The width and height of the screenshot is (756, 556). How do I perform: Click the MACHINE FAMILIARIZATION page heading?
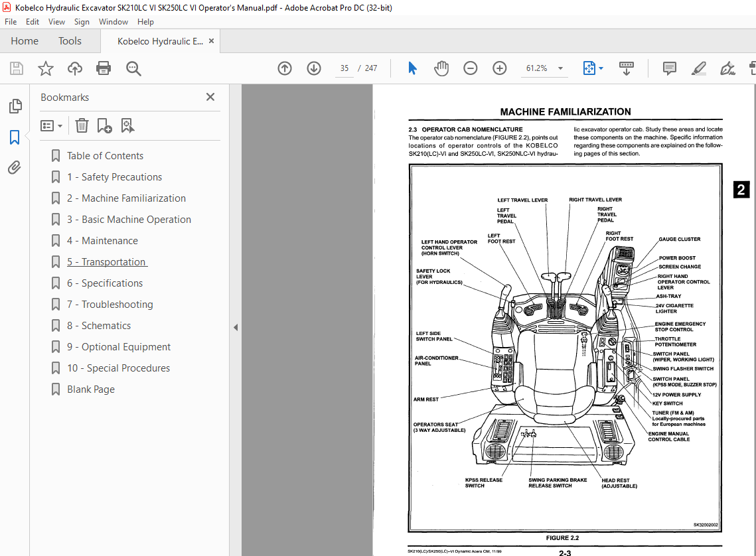(565, 111)
